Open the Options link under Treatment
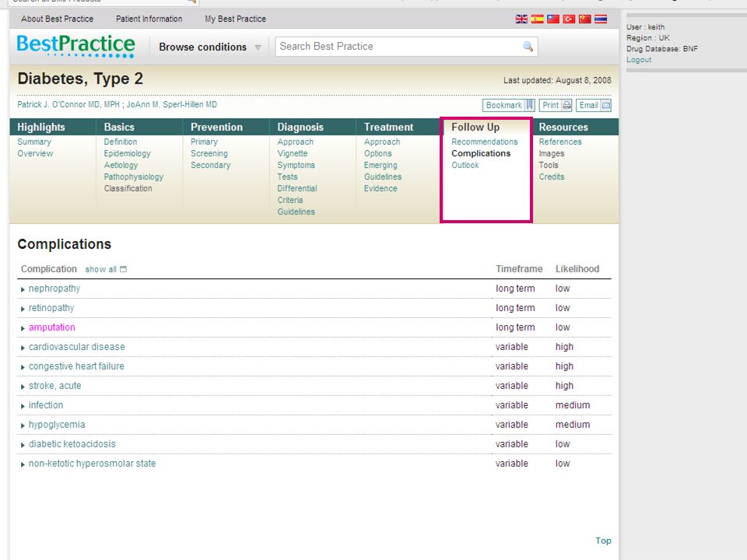The height and width of the screenshot is (560, 747). pyautogui.click(x=378, y=153)
